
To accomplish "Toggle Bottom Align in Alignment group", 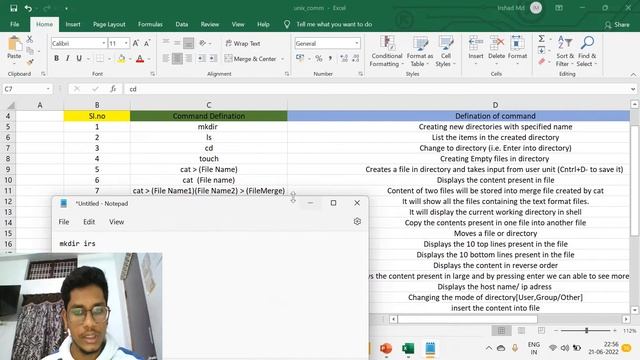I will (x=189, y=42).
